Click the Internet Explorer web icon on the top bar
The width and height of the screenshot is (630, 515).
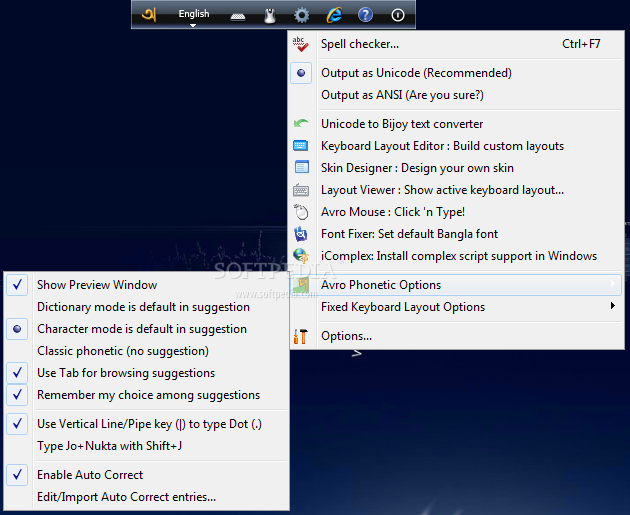(334, 15)
